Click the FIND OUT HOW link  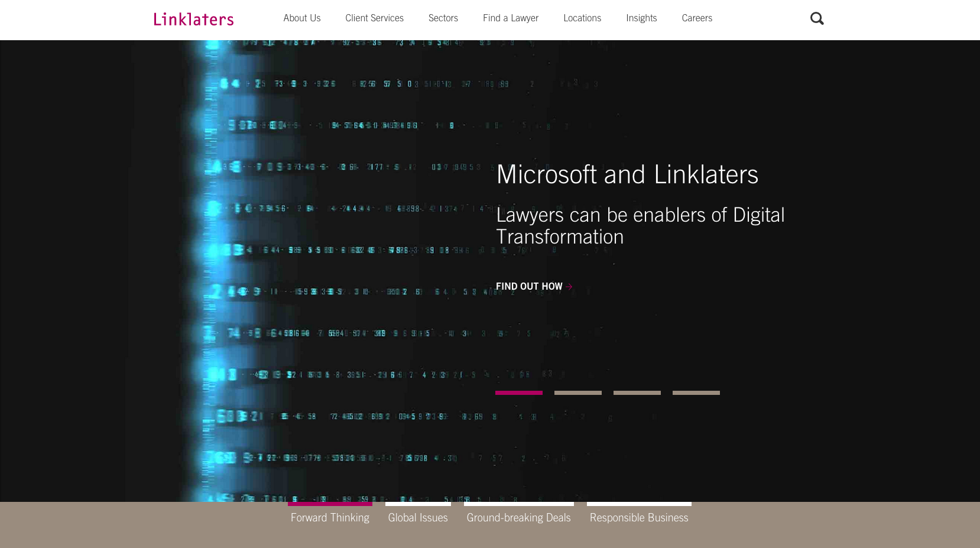click(x=528, y=287)
